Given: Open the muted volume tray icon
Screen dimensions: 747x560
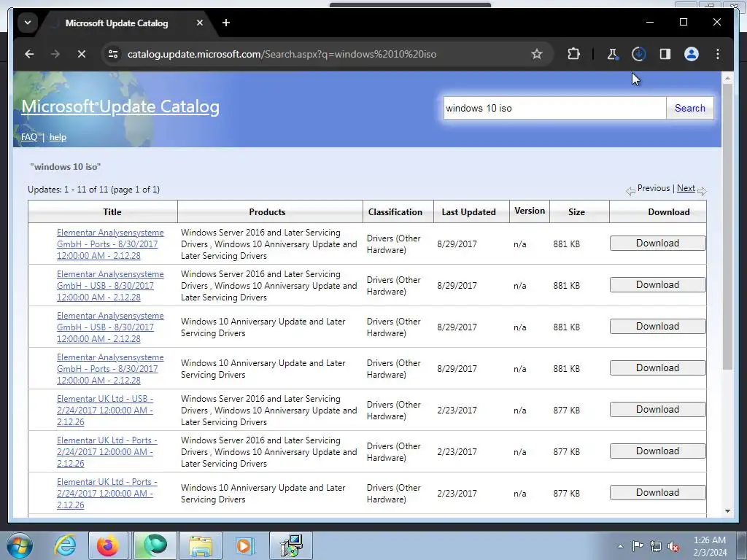Looking at the screenshot, I should 673,546.
